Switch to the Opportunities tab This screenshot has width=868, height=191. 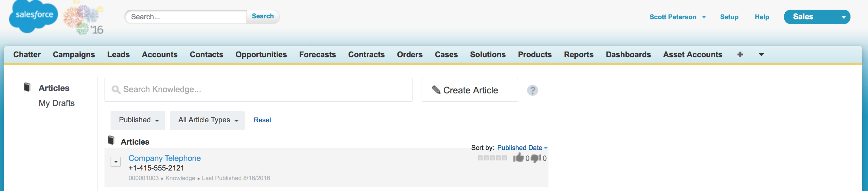(261, 55)
